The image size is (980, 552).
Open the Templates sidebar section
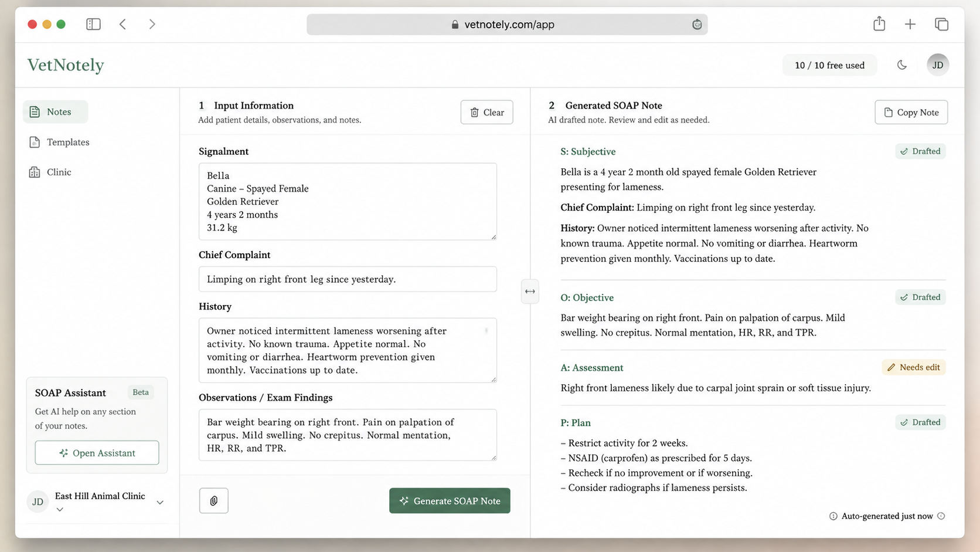(x=59, y=142)
